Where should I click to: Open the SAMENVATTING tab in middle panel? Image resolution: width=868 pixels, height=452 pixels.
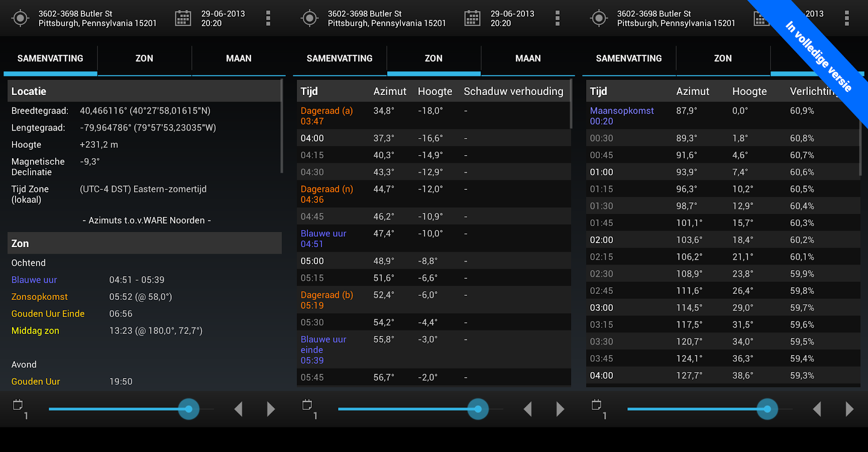pos(340,58)
